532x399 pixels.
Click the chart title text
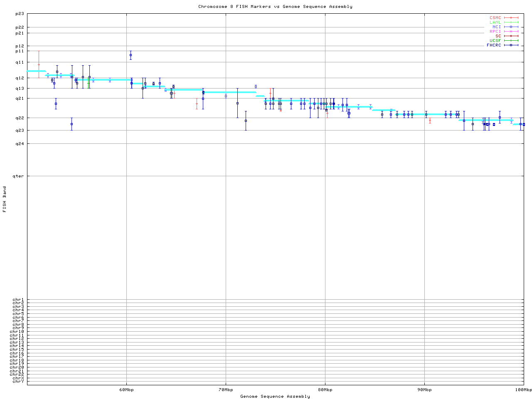pos(275,7)
